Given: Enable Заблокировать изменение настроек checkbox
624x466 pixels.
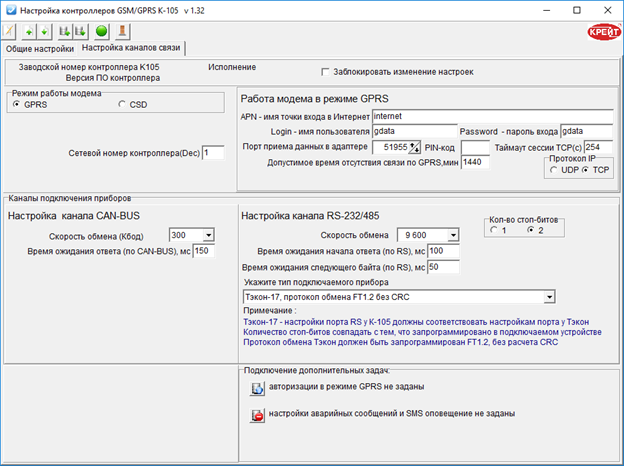Looking at the screenshot, I should 325,72.
